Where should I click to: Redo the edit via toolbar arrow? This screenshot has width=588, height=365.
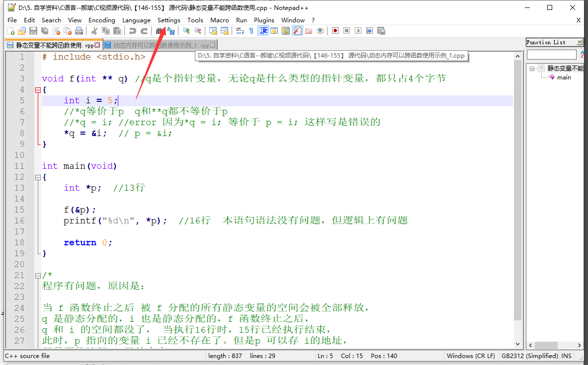tap(144, 31)
